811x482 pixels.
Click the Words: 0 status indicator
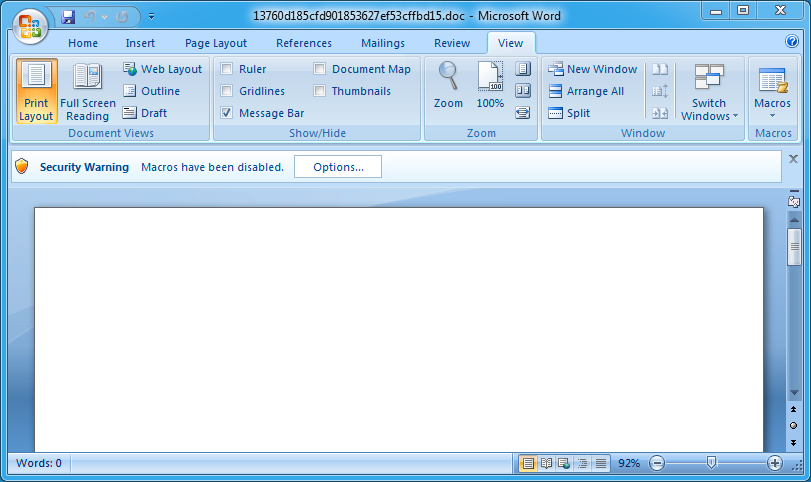39,463
